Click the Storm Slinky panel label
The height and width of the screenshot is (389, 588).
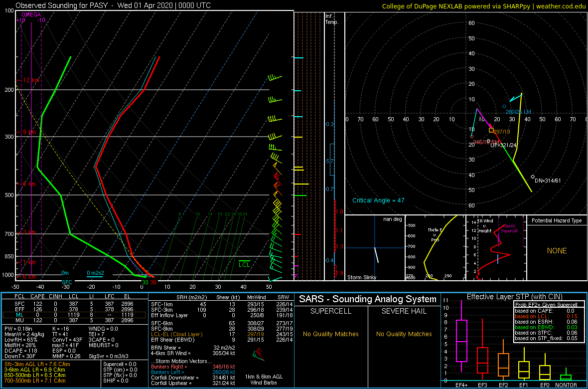coord(362,277)
